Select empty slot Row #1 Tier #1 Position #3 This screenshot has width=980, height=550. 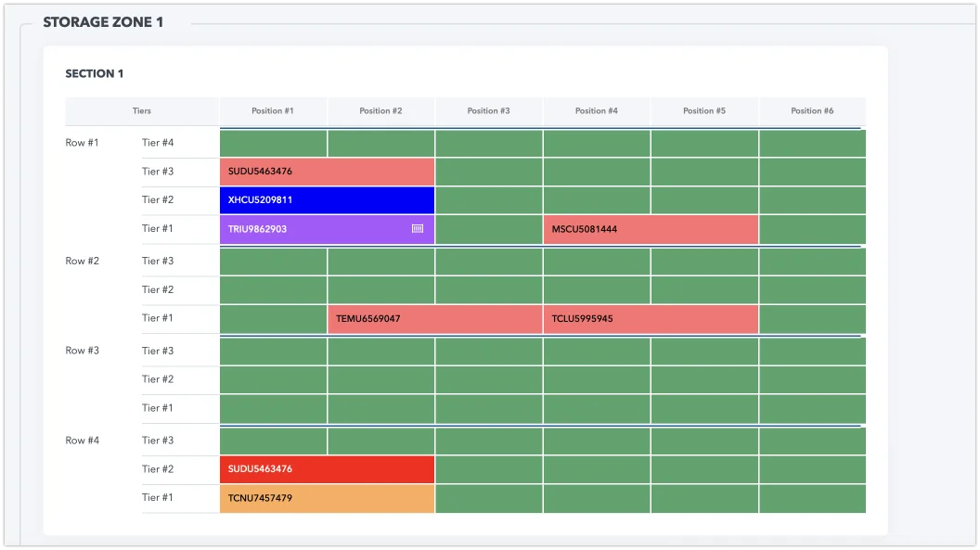(489, 229)
